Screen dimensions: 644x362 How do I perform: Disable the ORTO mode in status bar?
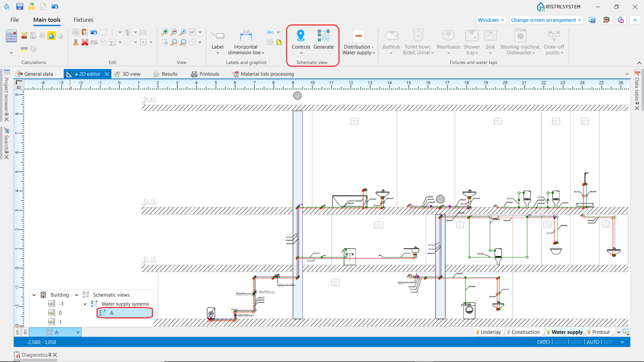click(x=543, y=342)
